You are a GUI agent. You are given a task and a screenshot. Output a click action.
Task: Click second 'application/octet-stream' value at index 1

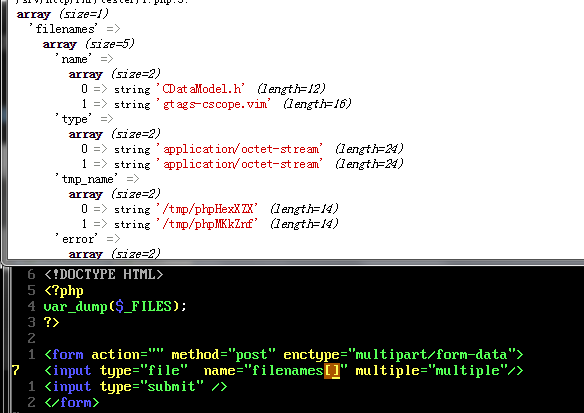tap(240, 164)
